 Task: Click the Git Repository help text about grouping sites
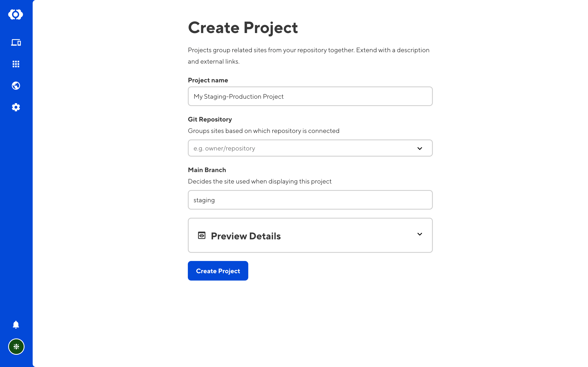(264, 131)
